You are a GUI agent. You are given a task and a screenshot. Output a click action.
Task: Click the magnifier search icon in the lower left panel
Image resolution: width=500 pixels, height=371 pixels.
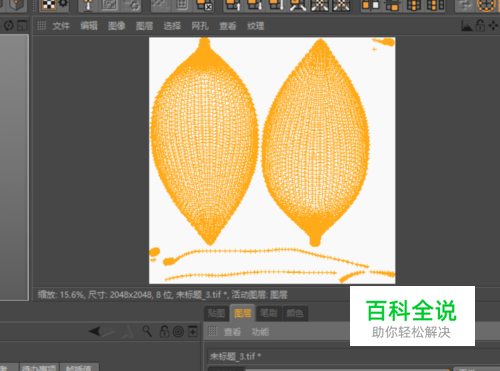point(147,332)
